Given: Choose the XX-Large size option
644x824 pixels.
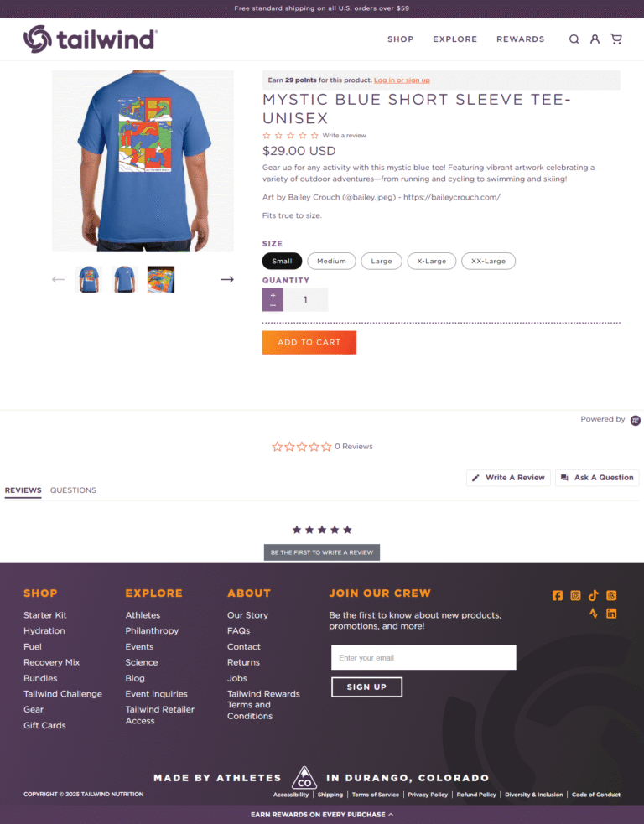Looking at the screenshot, I should click(488, 262).
